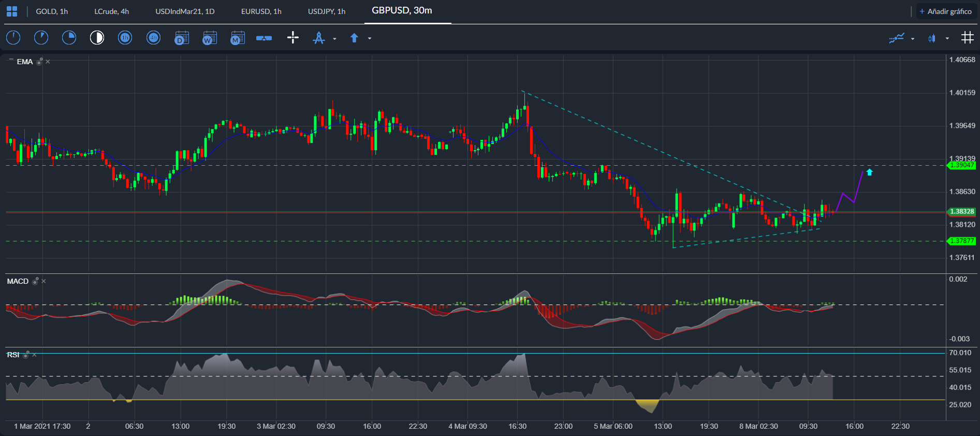Choose the Monthly calendar timeframe
Viewport: 980px width, 436px height.
[x=238, y=38]
